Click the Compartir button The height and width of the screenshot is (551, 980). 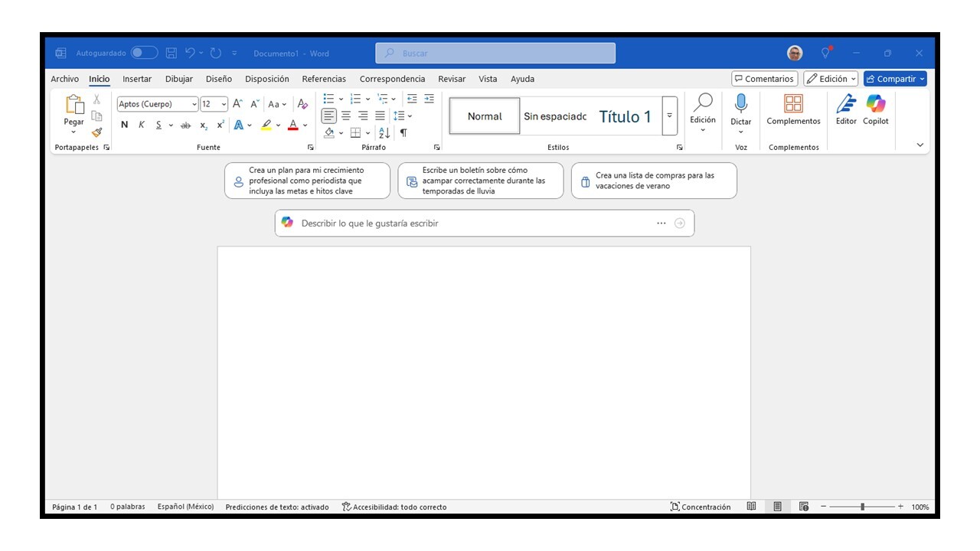(895, 79)
